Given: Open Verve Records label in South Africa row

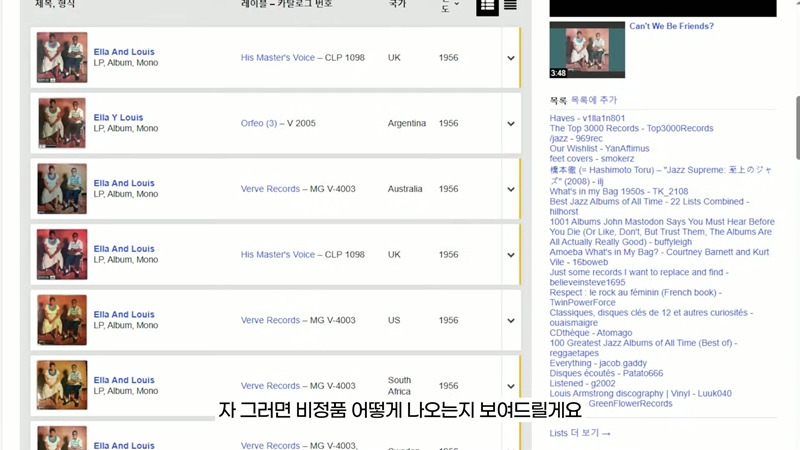Looking at the screenshot, I should 270,386.
